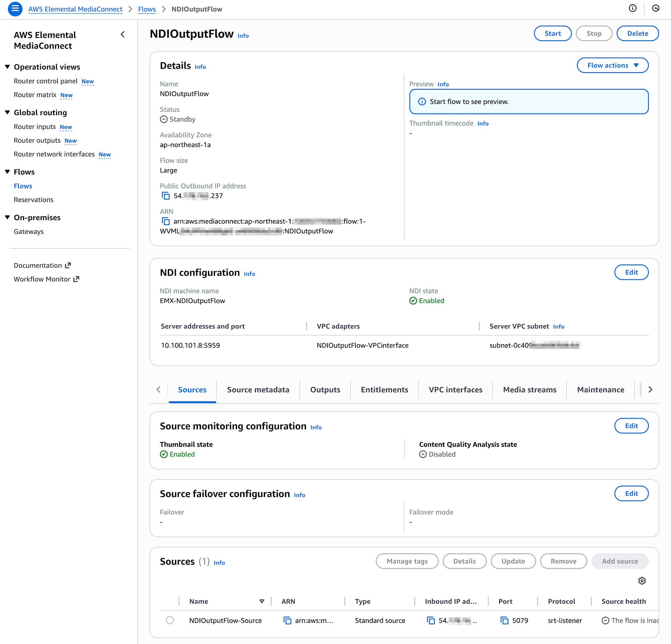The width and height of the screenshot is (671, 644).
Task: Copy the source inbound IP address
Action: point(431,621)
